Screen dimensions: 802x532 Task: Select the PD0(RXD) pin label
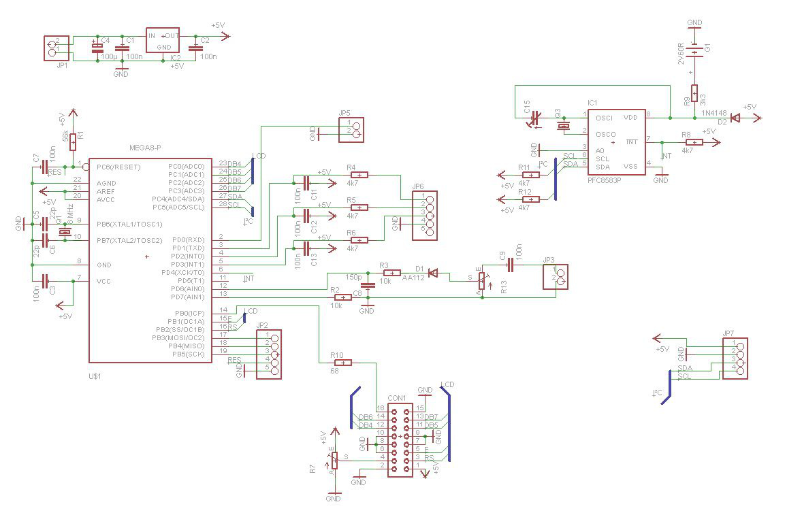click(188, 239)
